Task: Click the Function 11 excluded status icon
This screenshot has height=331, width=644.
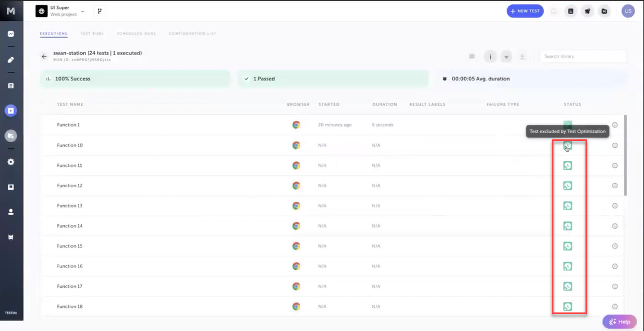Action: click(x=568, y=165)
